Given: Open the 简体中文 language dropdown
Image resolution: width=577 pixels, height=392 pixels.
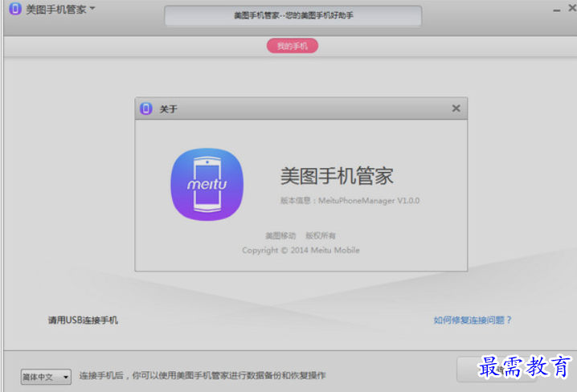Looking at the screenshot, I should pos(46,377).
